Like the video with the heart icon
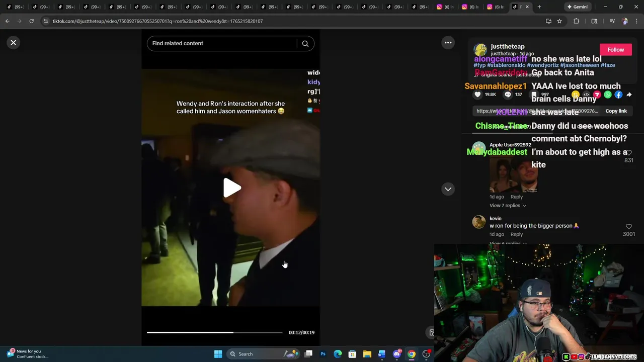Image resolution: width=644 pixels, height=362 pixels. 478,95
